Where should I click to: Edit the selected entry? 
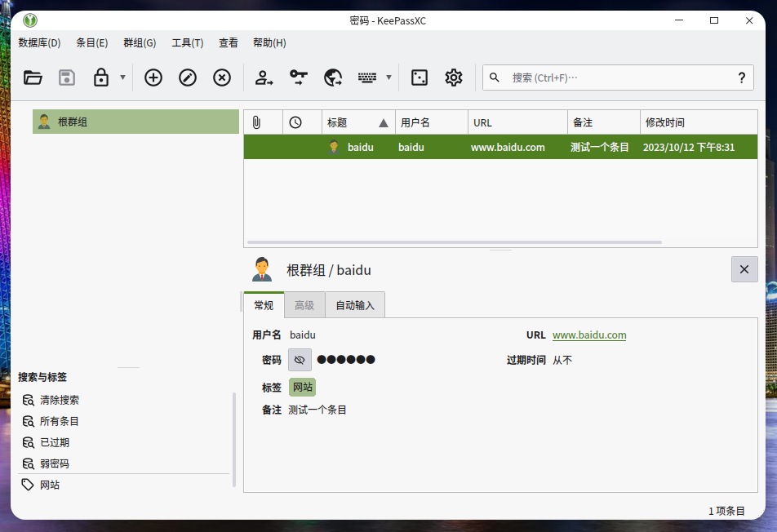187,78
